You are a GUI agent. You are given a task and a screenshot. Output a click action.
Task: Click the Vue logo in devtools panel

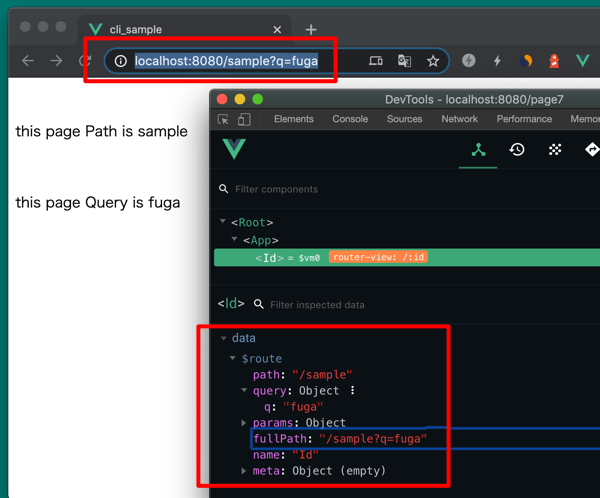click(x=234, y=149)
